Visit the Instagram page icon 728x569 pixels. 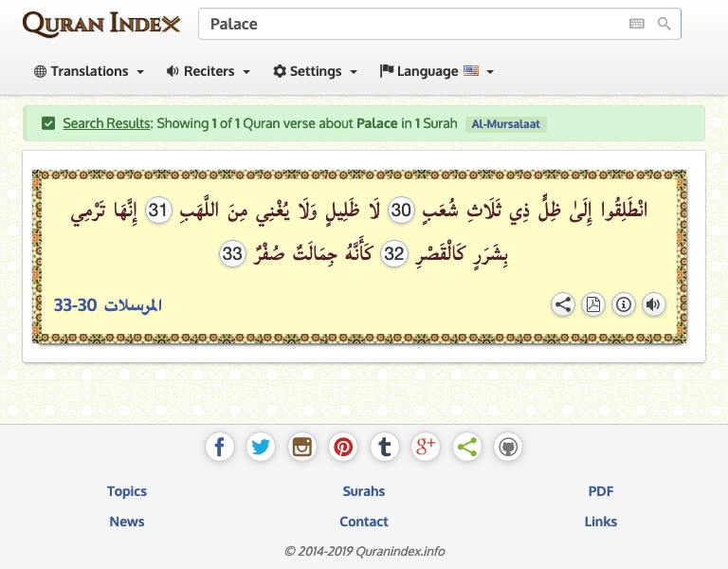click(x=302, y=447)
